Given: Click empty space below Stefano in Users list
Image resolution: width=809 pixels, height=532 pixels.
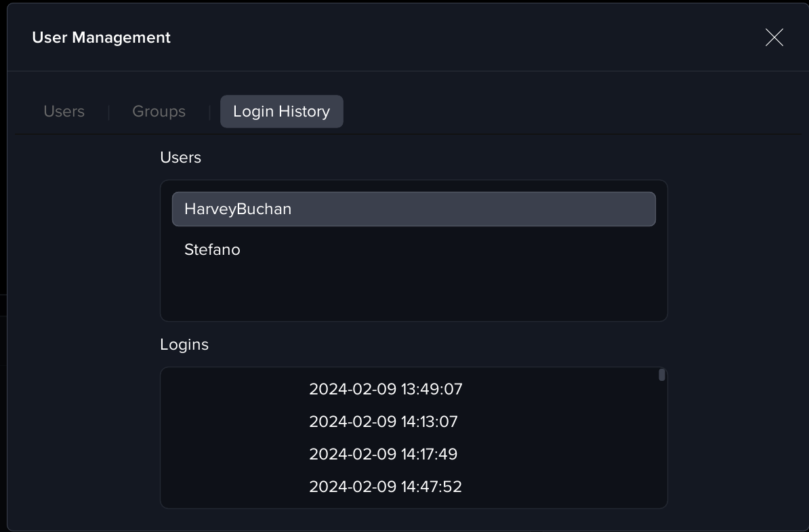Looking at the screenshot, I should pyautogui.click(x=413, y=291).
